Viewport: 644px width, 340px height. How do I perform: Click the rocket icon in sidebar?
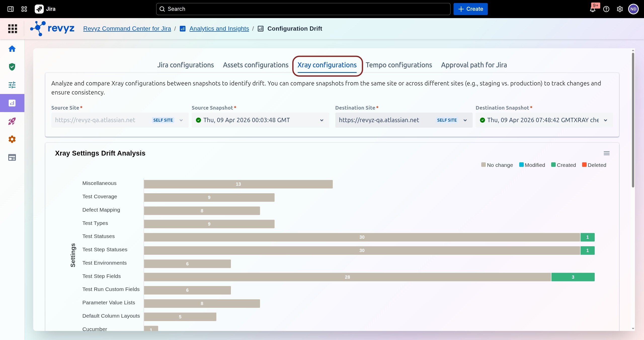[x=12, y=121]
